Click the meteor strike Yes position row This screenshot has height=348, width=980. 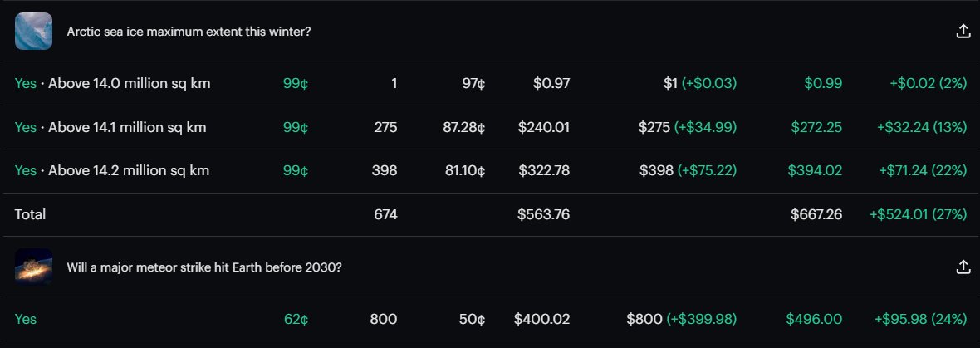point(490,319)
